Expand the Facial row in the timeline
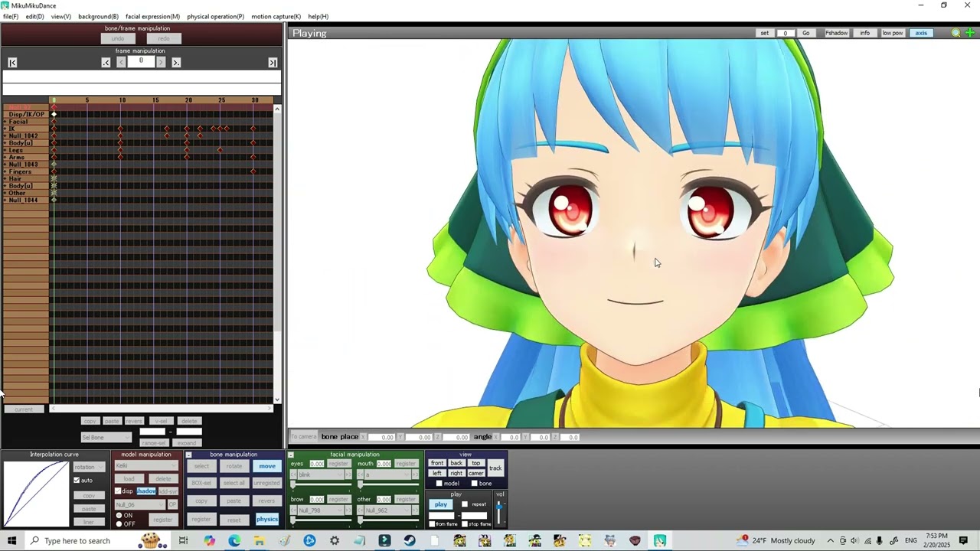The height and width of the screenshot is (551, 980). 5,122
